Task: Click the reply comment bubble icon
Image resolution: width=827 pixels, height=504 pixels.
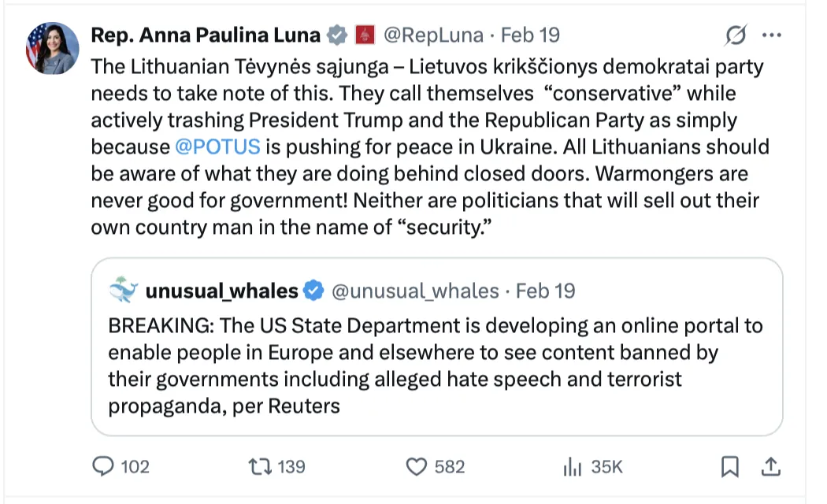Action: coord(104,467)
